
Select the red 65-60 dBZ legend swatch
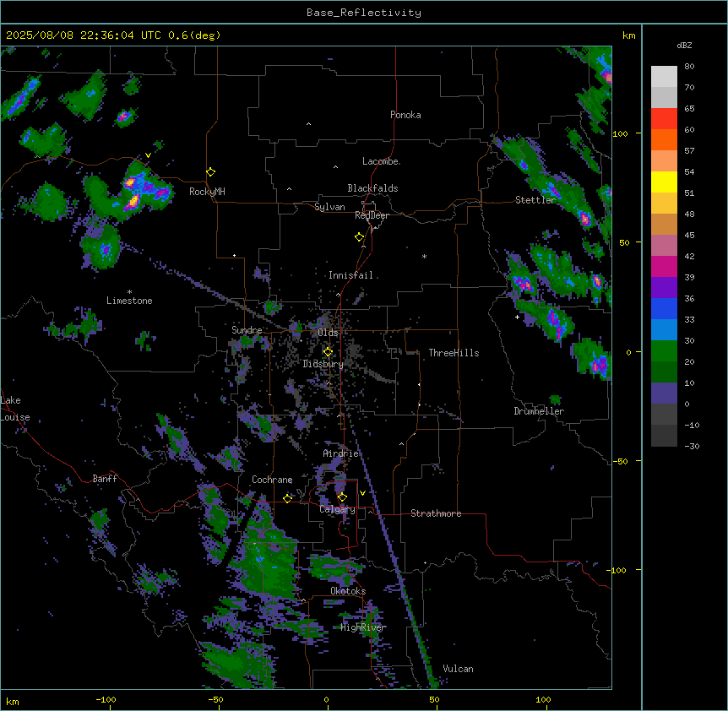[664, 119]
